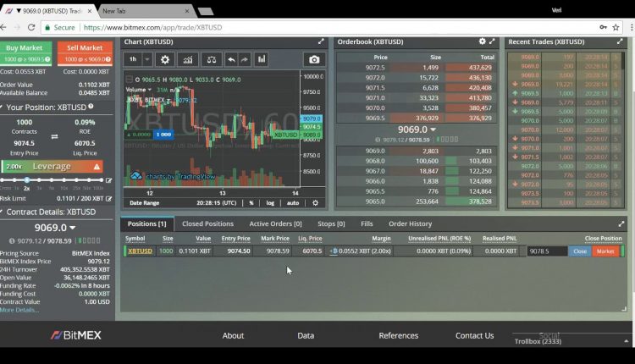This screenshot has height=364, width=635.
Task: Open Data footer link
Action: [306, 335]
